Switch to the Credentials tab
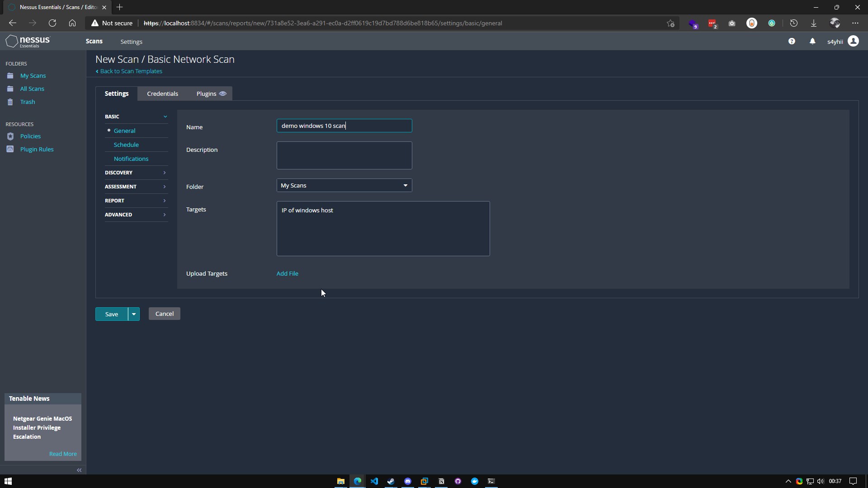868x488 pixels. 162,94
